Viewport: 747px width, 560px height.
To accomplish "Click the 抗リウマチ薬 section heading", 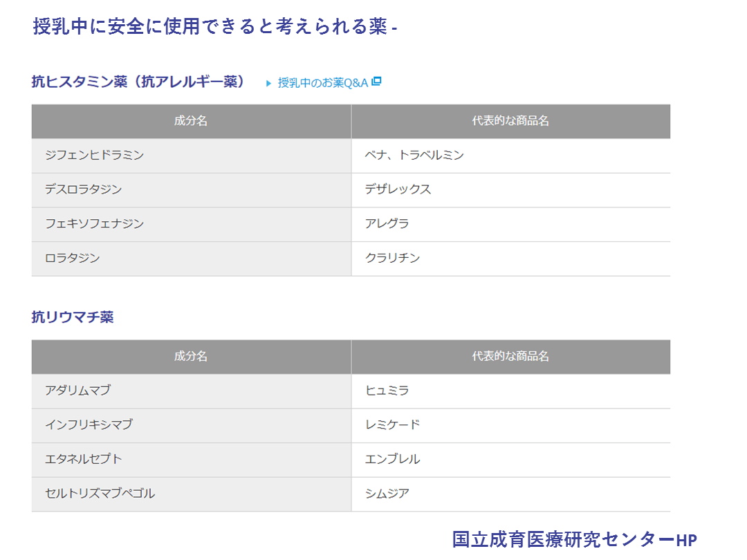I will 73,317.
